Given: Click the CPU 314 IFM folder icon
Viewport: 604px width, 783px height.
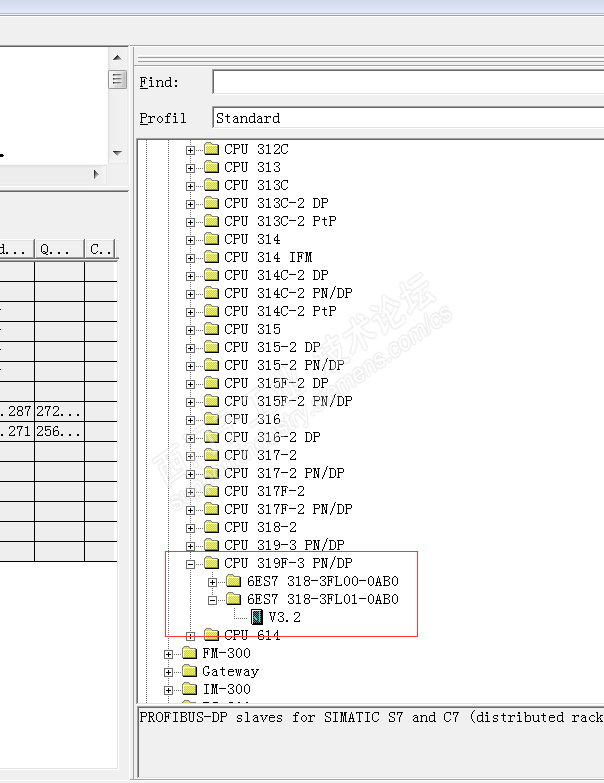Looking at the screenshot, I should pos(212,257).
